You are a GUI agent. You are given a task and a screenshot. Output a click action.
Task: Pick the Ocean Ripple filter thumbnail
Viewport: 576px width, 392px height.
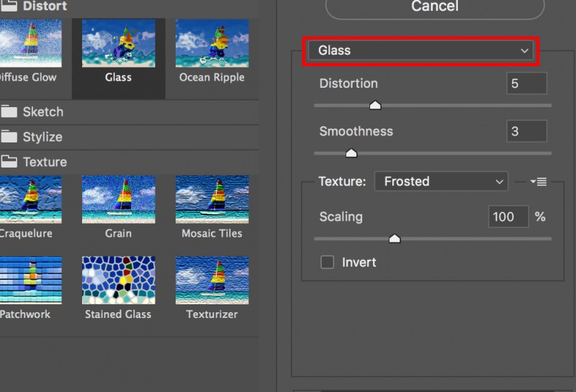tap(212, 44)
